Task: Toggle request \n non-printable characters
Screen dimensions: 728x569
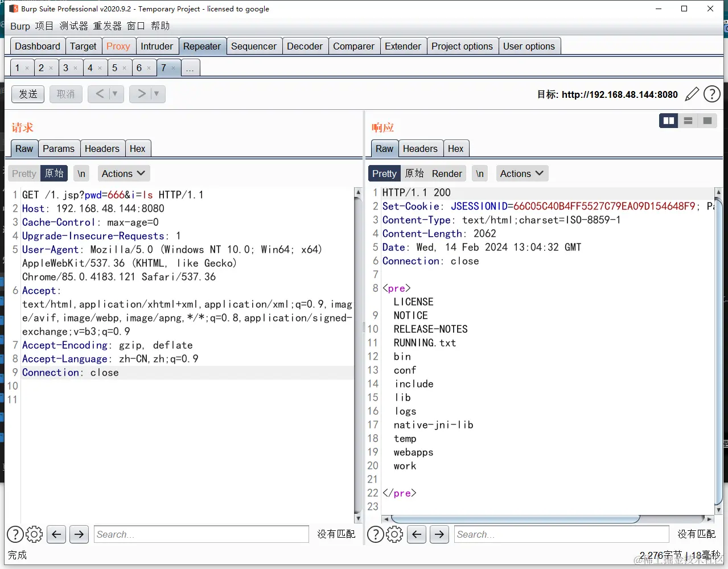Action: coord(81,174)
